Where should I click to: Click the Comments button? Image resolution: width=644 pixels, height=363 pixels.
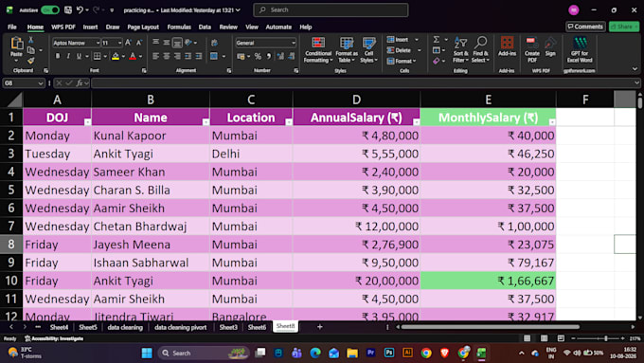[x=585, y=27]
